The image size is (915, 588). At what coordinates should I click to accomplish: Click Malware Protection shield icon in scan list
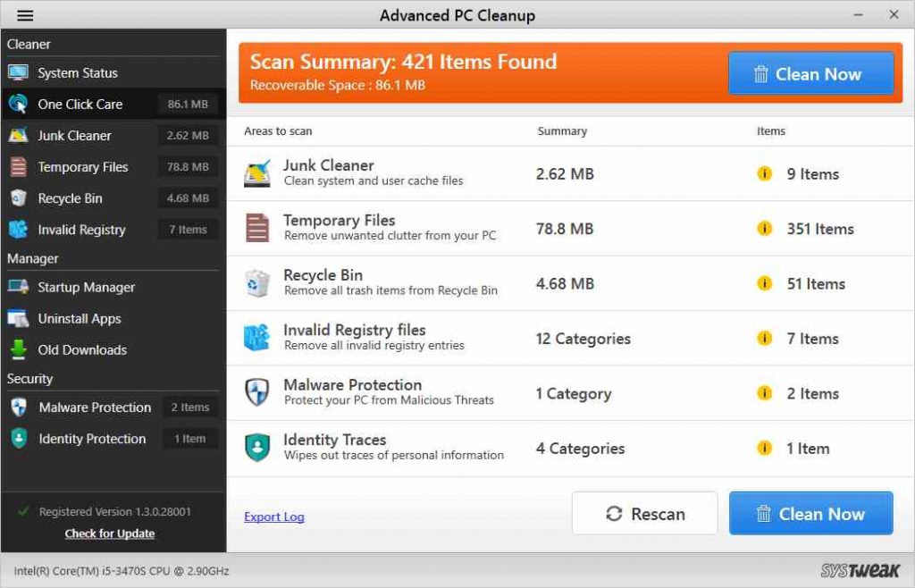click(x=257, y=392)
